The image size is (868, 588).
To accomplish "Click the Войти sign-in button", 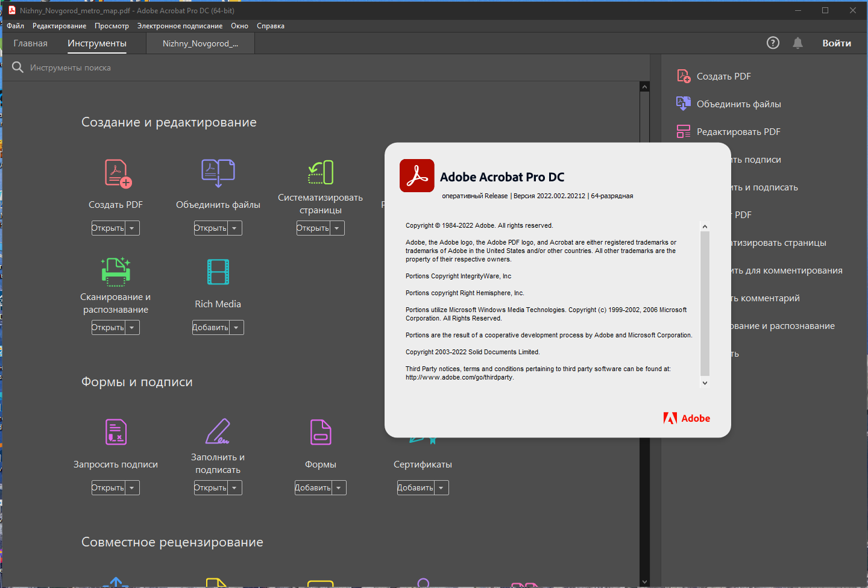I will click(837, 43).
